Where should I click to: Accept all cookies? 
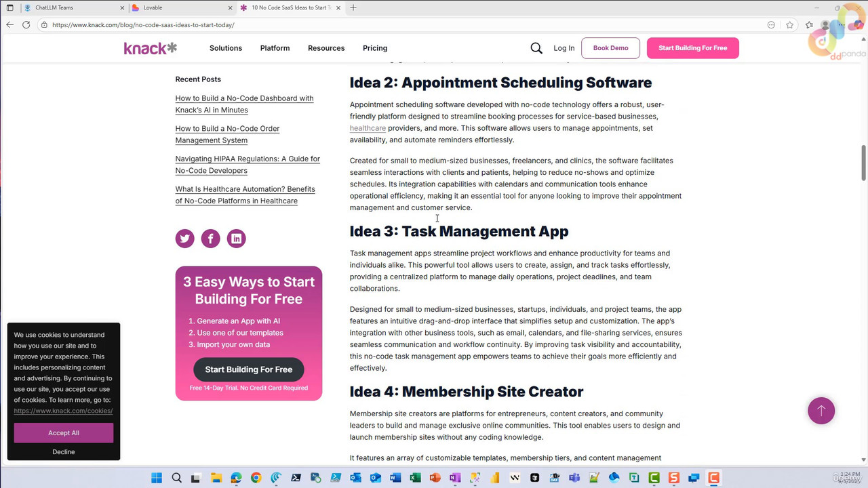(x=64, y=433)
